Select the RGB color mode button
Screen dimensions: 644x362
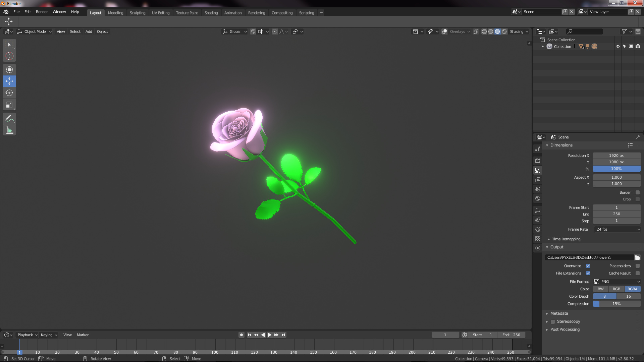pyautogui.click(x=616, y=289)
